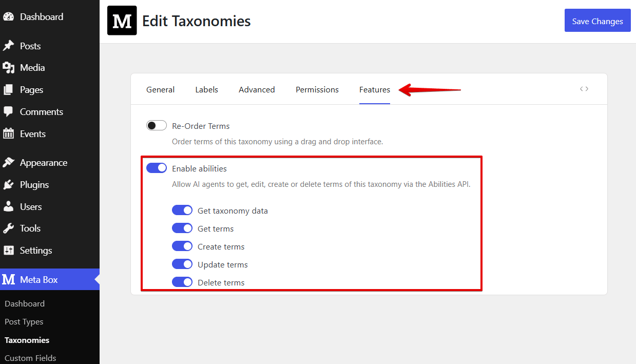Disable the Enable abilities toggle

click(157, 168)
